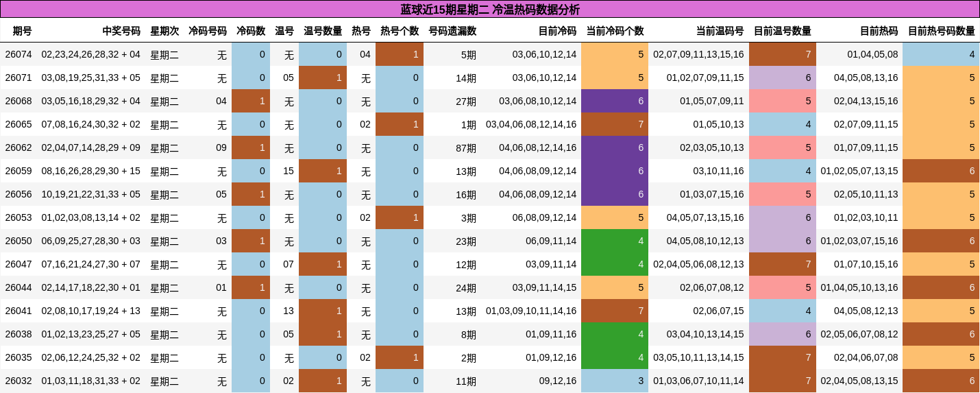Click the 27期 omission count cell
Screen dimensions: 980x393
(466, 101)
